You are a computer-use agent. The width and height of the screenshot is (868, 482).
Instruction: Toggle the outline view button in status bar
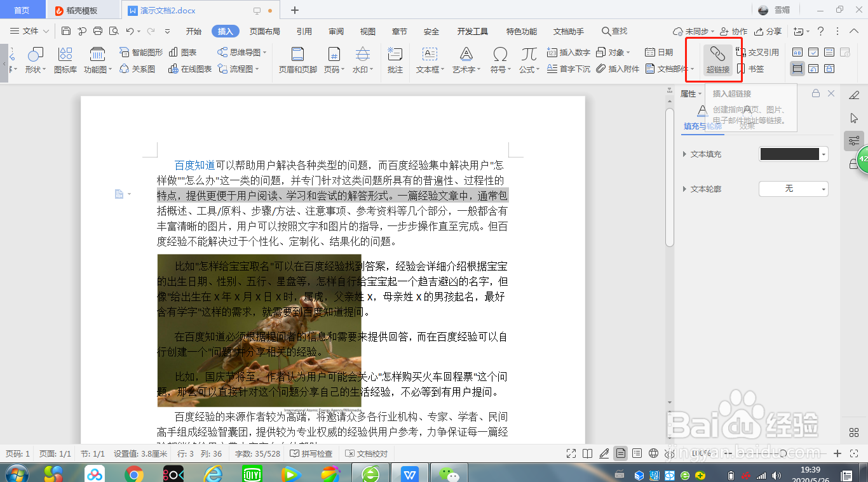click(x=637, y=453)
